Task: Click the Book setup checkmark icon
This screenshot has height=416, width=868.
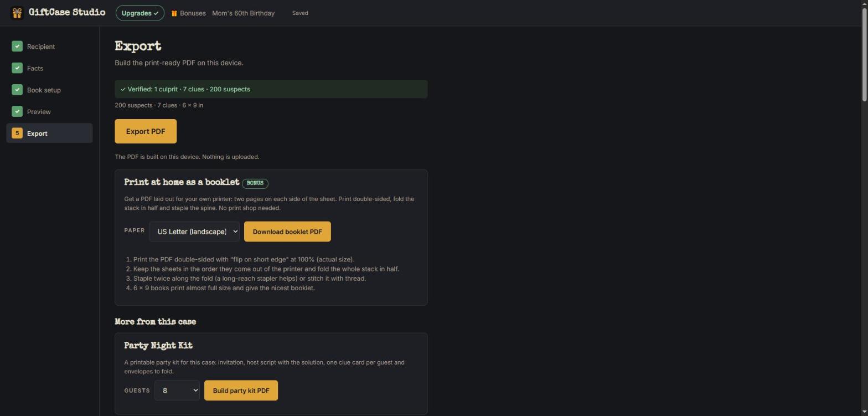Action: tap(17, 90)
